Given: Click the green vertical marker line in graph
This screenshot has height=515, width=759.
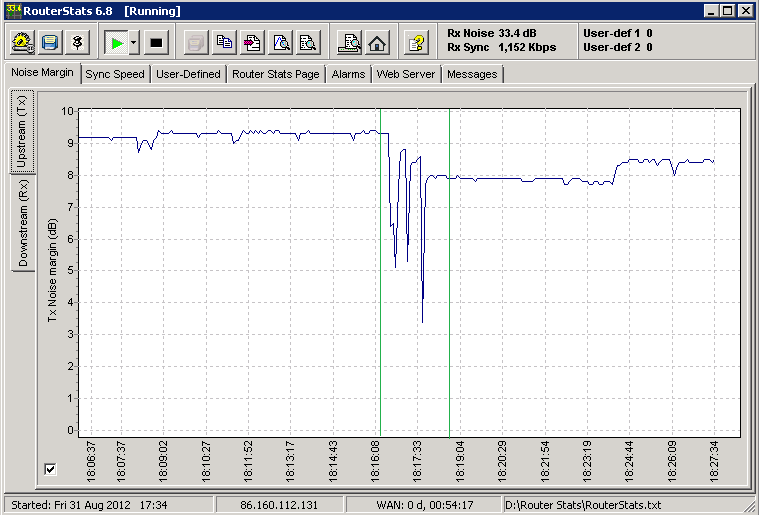Looking at the screenshot, I should [x=380, y=300].
